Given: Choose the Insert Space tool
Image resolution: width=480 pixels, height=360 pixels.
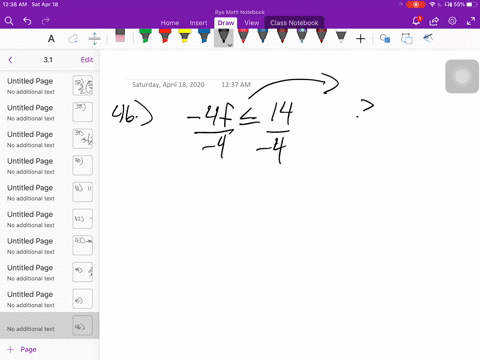Looking at the screenshot, I should (x=95, y=39).
